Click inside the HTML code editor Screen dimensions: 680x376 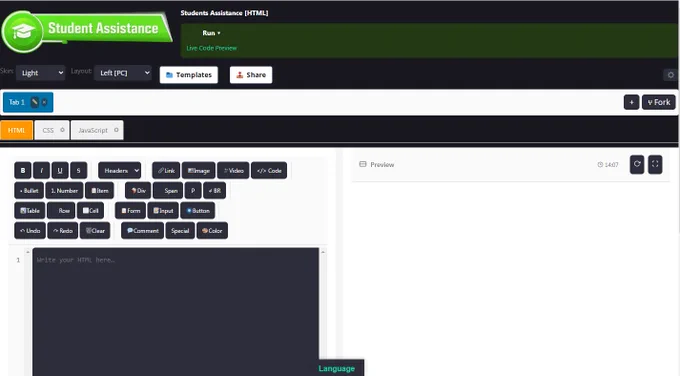176,311
